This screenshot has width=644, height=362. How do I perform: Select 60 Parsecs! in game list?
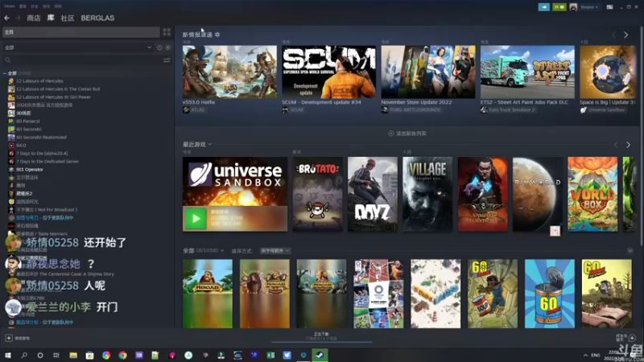coord(28,121)
